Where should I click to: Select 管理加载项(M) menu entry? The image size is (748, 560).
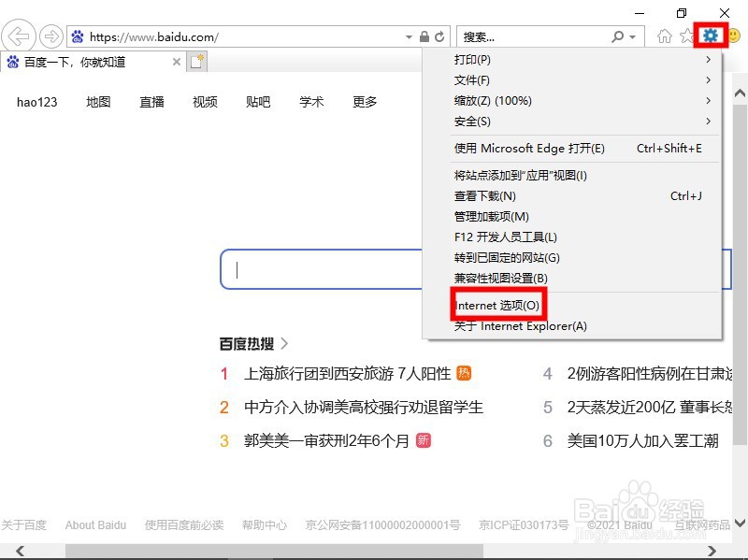pyautogui.click(x=572, y=217)
